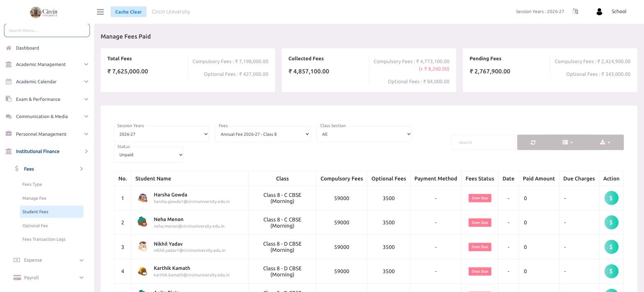Open the Fees filter dropdown
Screen dimensions: 644x292
[262, 134]
